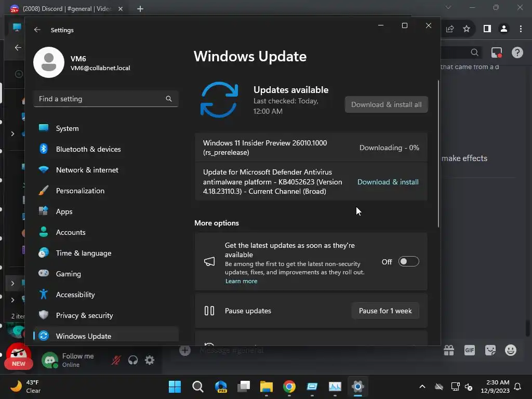Click Discord search magnifier icon
This screenshot has height=399, width=532.
click(x=475, y=52)
